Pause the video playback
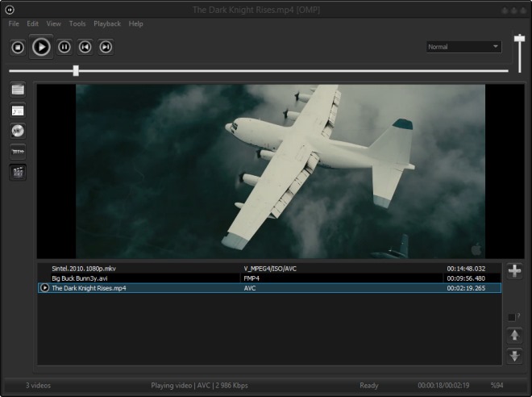 [x=64, y=47]
